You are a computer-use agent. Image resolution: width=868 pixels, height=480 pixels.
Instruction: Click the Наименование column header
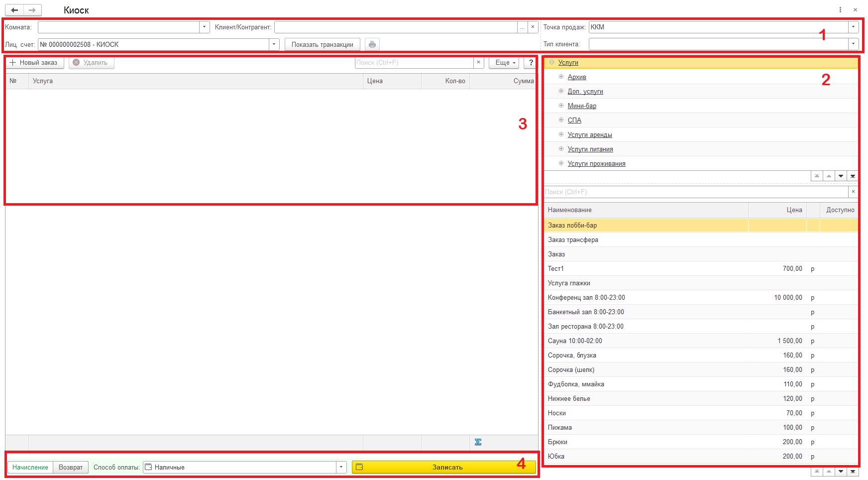tap(646, 210)
